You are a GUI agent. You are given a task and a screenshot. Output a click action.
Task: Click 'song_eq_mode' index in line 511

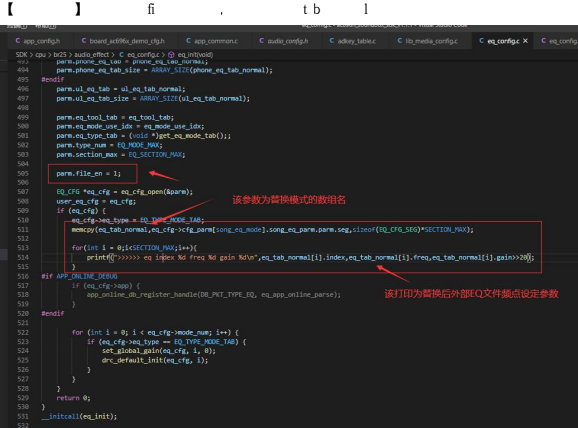(x=238, y=229)
